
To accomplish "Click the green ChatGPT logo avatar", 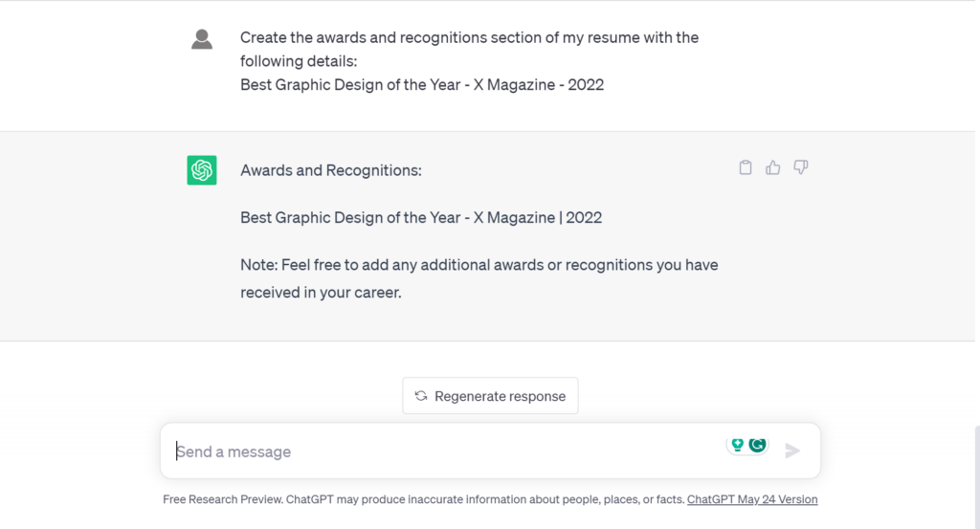I will (x=202, y=170).
